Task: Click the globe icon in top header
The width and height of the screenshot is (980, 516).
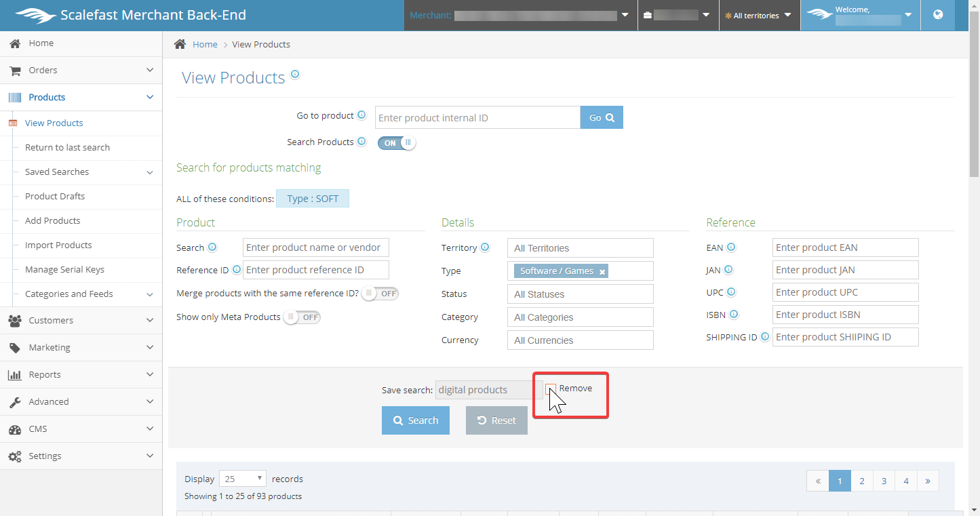Action: point(938,15)
